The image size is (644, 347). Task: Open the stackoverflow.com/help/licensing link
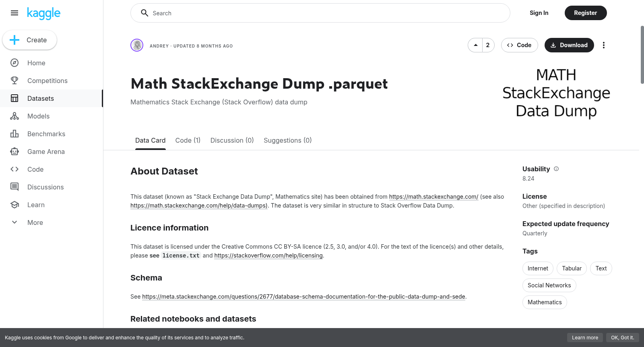tap(268, 256)
